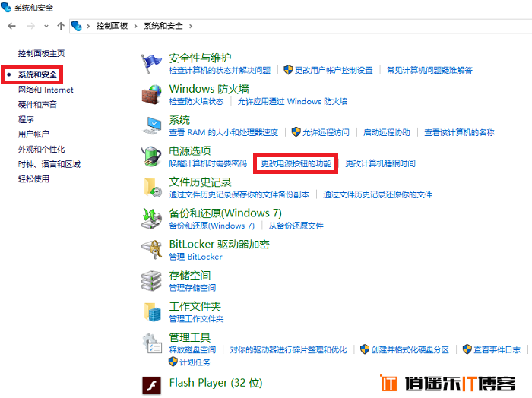This screenshot has width=532, height=398.
Task: Expand chevron after 系统和安全 in address bar
Action: [191, 26]
